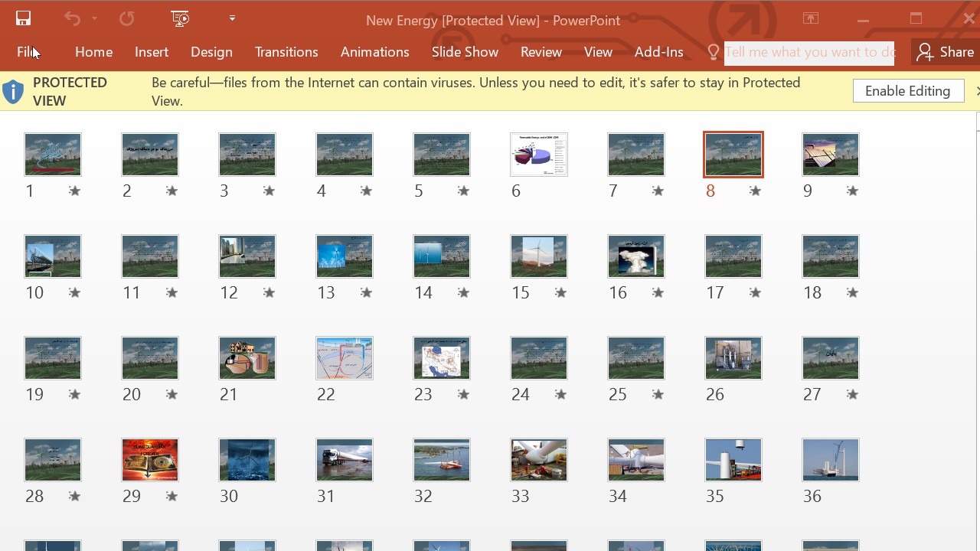Open the Review tab
This screenshot has width=980, height=551.
[x=541, y=52]
